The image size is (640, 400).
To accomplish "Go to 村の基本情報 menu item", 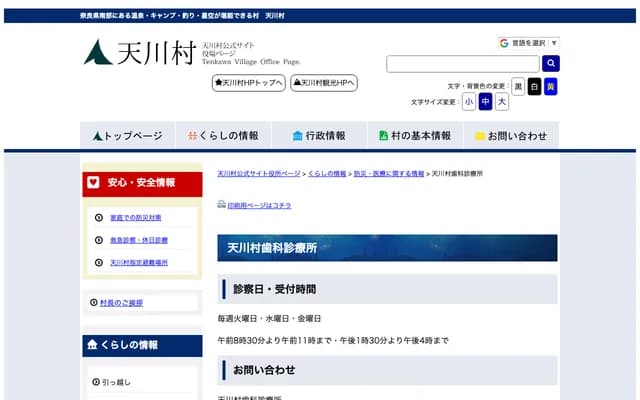I will 415,136.
